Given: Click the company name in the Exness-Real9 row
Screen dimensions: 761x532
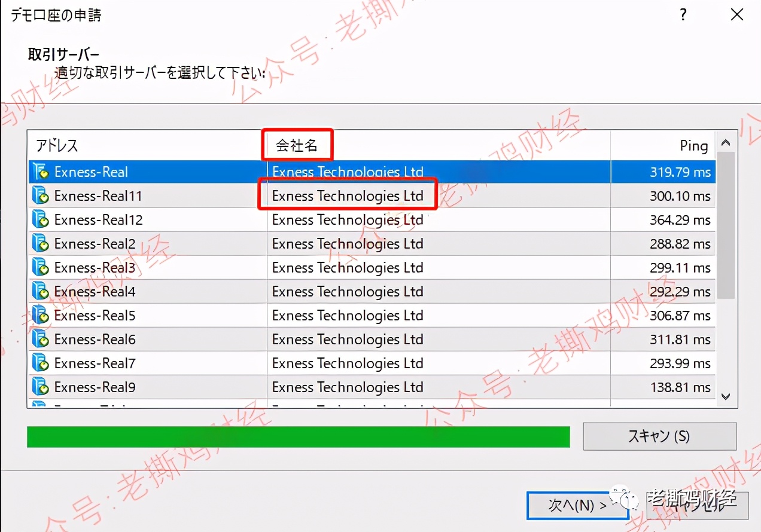Looking at the screenshot, I should click(x=348, y=387).
